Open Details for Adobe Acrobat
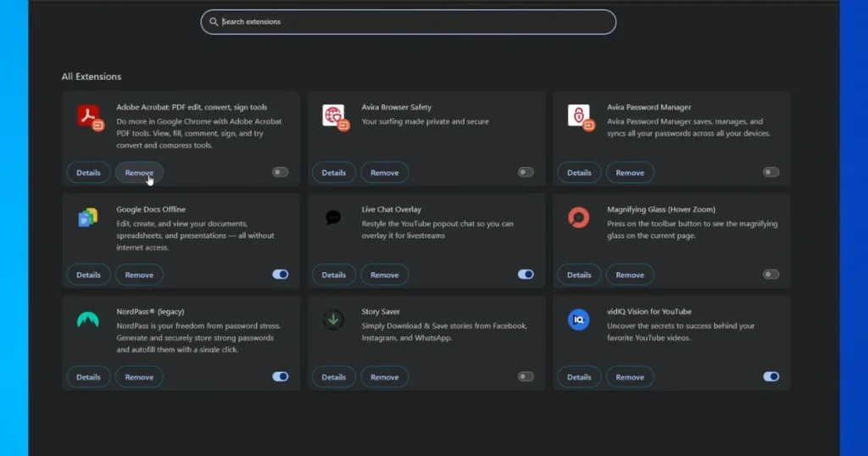 click(x=88, y=173)
